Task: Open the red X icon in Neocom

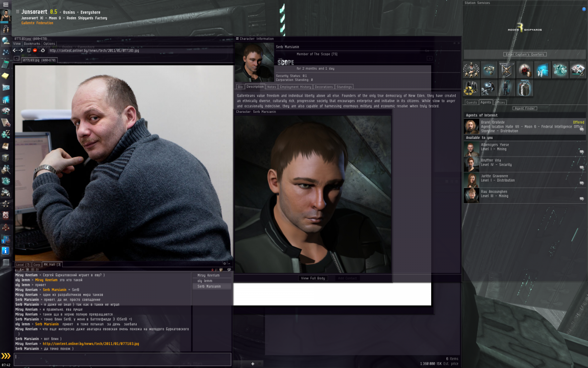Action: [5, 215]
